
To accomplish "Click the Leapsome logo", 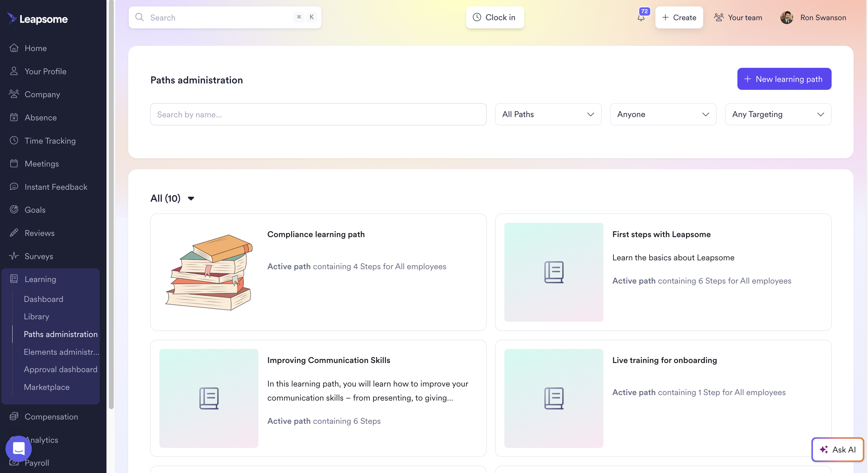I will click(x=37, y=19).
